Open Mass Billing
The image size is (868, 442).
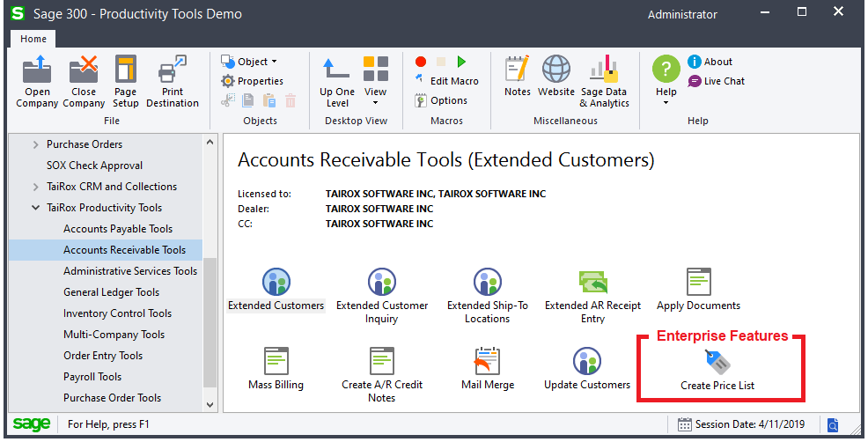(276, 369)
